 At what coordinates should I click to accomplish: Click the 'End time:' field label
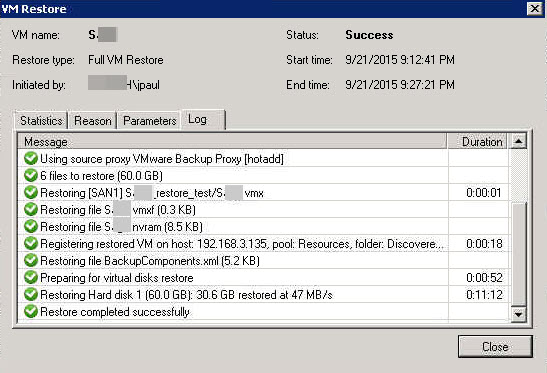(x=308, y=85)
